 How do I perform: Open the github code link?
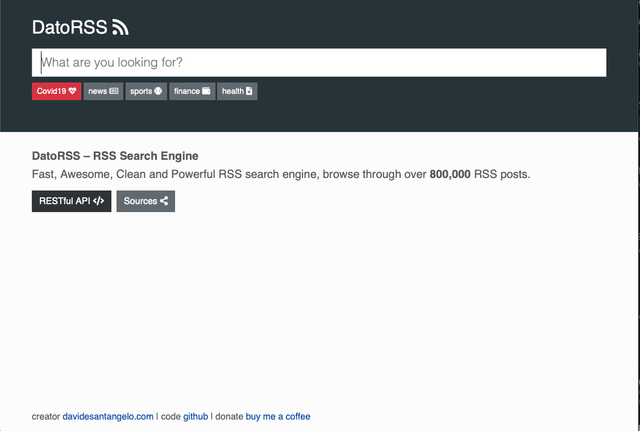click(196, 416)
